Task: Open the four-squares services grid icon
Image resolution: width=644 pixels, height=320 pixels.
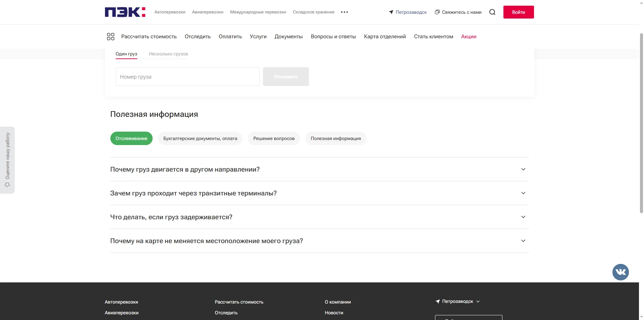Action: pyautogui.click(x=111, y=37)
